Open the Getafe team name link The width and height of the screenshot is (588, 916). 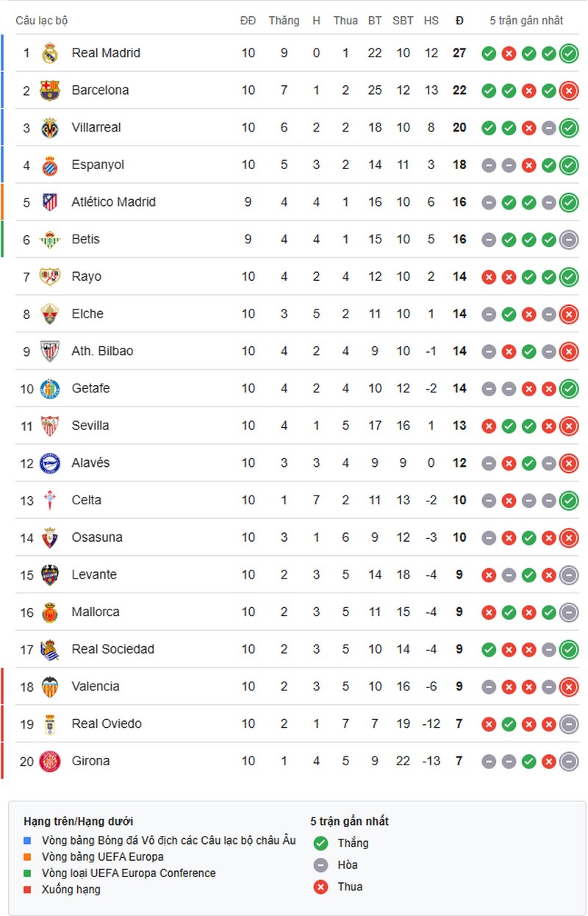pos(90,388)
